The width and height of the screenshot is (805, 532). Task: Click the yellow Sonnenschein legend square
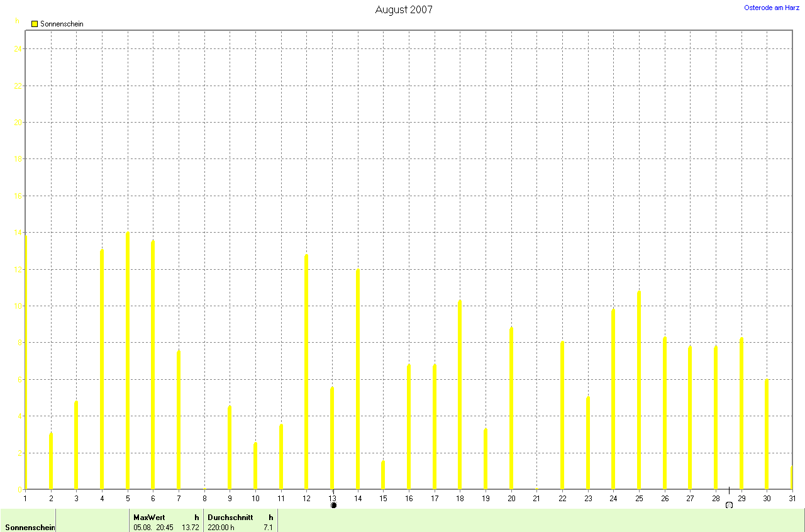click(35, 24)
